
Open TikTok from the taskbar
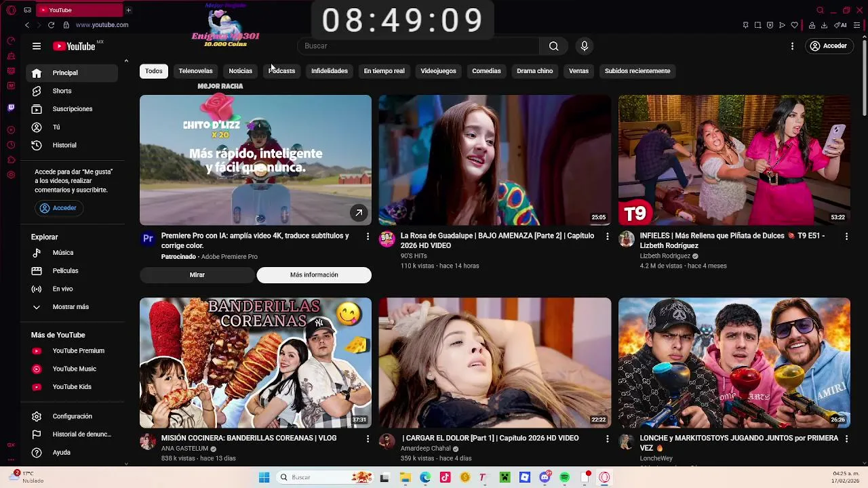click(445, 478)
